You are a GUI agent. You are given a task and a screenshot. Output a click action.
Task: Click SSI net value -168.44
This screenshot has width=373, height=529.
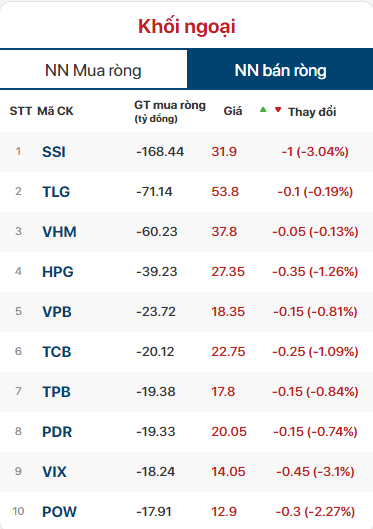coord(160,151)
